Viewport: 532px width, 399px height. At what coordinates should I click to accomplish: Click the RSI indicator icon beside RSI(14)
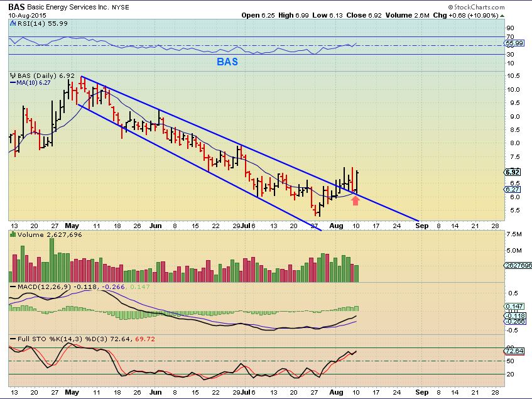(x=13, y=24)
